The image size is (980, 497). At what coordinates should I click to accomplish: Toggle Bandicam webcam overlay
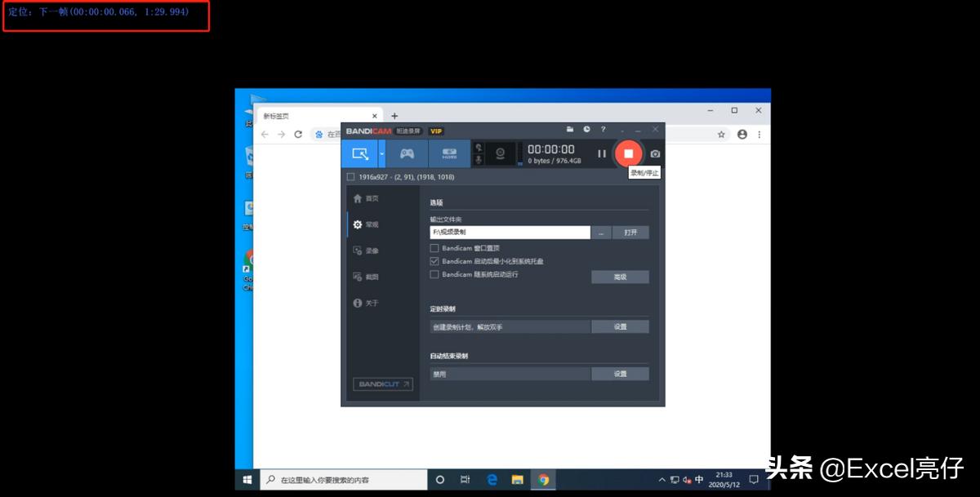click(x=500, y=153)
